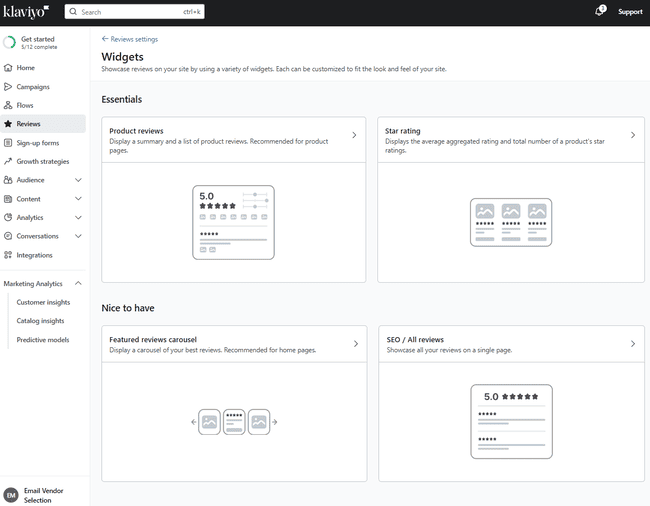
Task: Go to Home in sidebar
Action: pos(43,68)
